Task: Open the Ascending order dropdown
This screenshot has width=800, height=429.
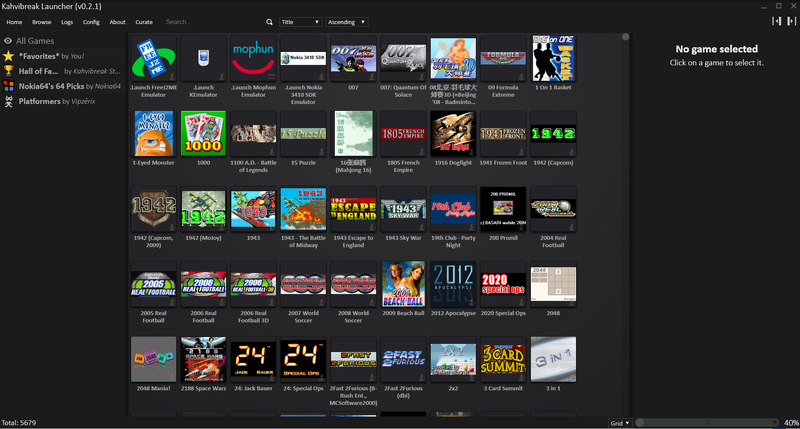Action: tap(347, 22)
